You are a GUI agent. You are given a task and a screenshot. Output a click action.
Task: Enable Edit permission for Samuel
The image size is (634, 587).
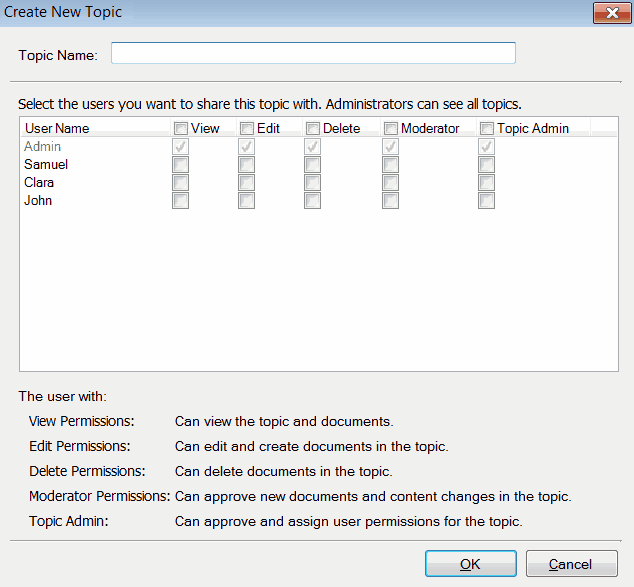[246, 165]
